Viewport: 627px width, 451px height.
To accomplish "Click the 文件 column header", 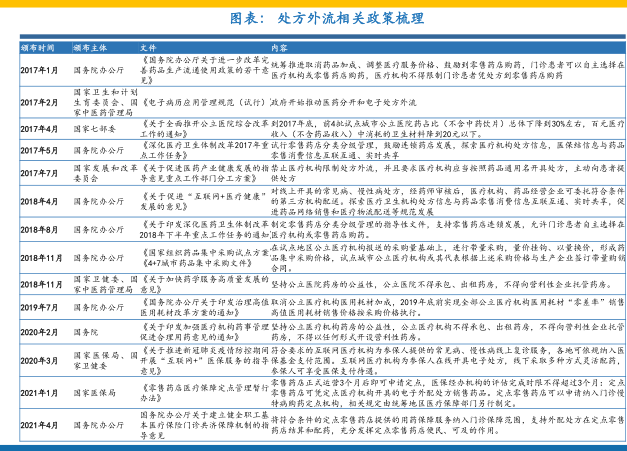I will click(x=149, y=47).
